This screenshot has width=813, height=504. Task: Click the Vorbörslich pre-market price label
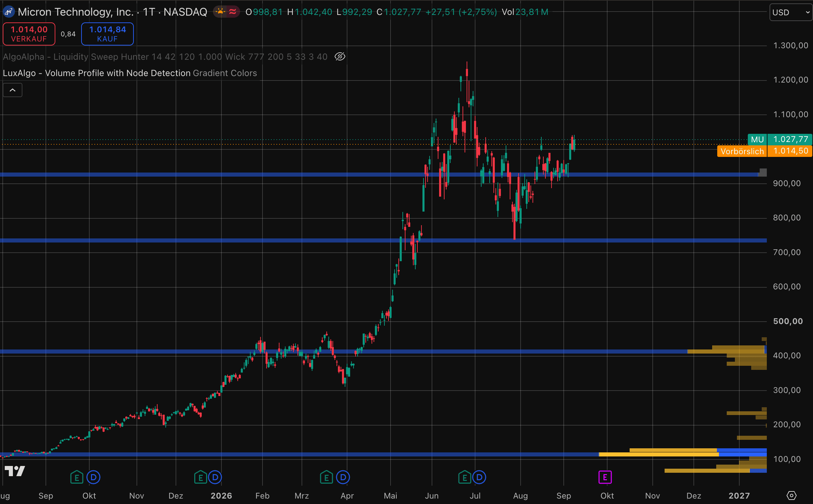point(764,151)
